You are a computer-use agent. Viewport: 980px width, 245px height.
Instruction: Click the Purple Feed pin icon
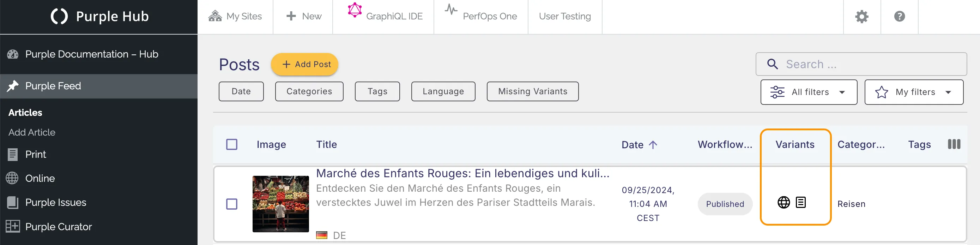13,86
